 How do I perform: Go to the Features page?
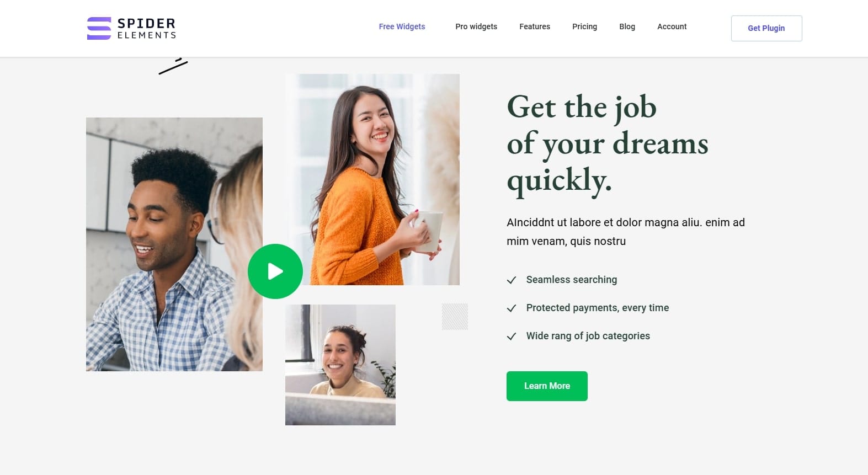535,26
